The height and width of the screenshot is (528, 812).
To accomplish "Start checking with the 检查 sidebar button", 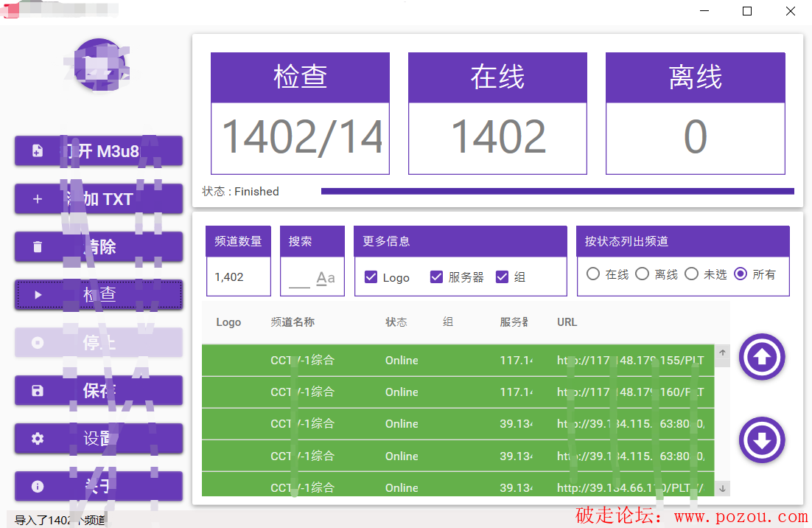I will [x=99, y=295].
